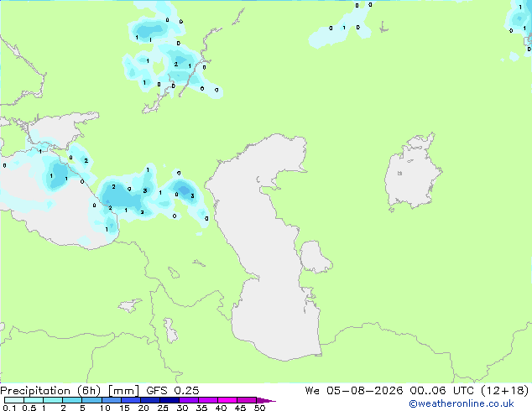
Task: Click the magenta swatch between 40 and 45
Action: (x=227, y=400)
